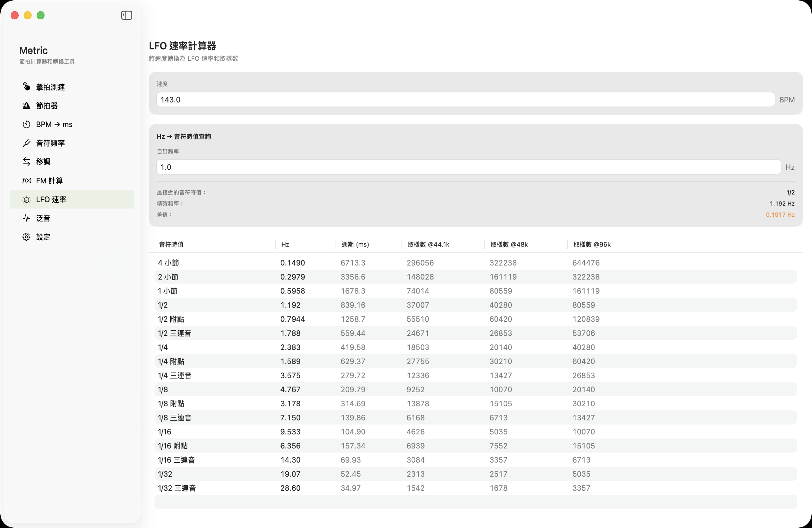Select the 1/2 note value label in the table
Image resolution: width=812 pixels, height=528 pixels.
pos(163,305)
